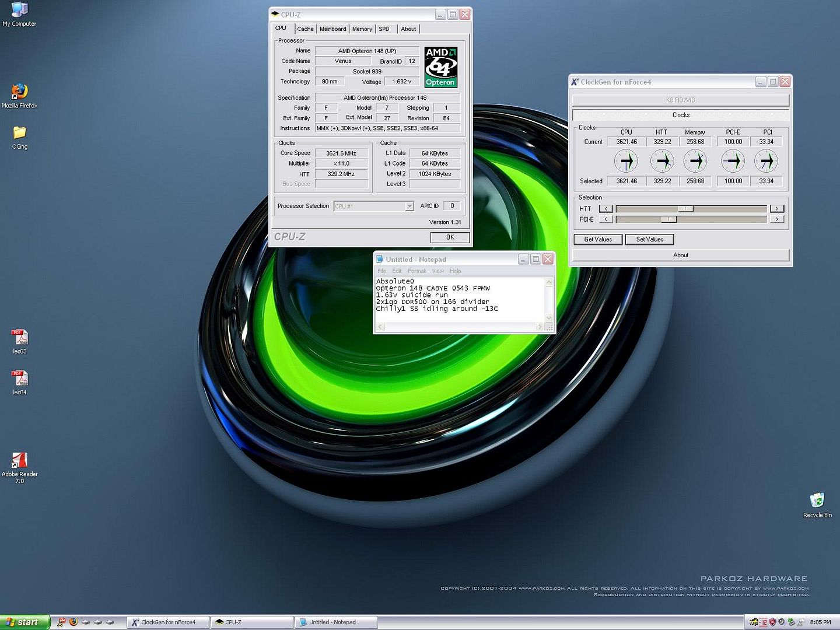Click the Clocks button in ClockGen
This screenshot has width=840, height=630.
point(681,115)
